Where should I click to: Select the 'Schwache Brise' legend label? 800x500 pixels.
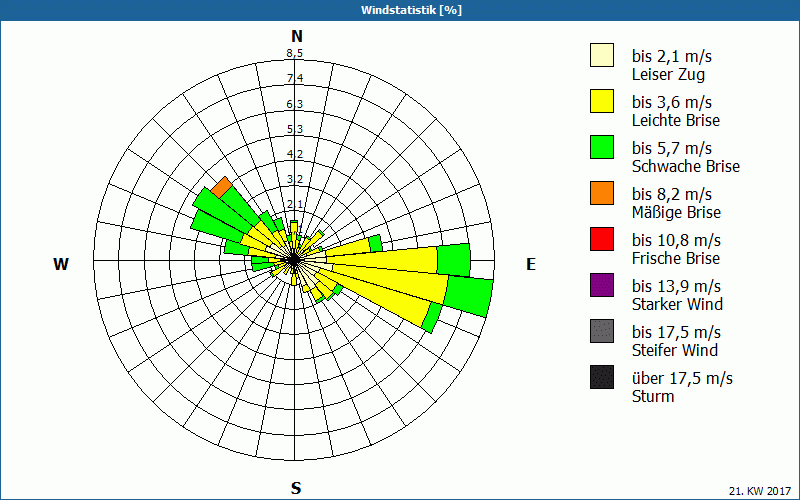point(686,166)
